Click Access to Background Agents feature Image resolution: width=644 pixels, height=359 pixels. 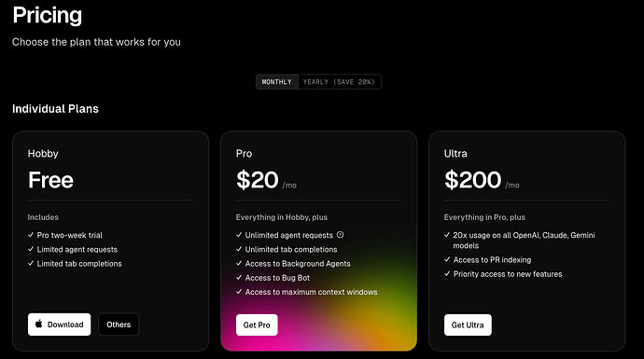pos(298,263)
